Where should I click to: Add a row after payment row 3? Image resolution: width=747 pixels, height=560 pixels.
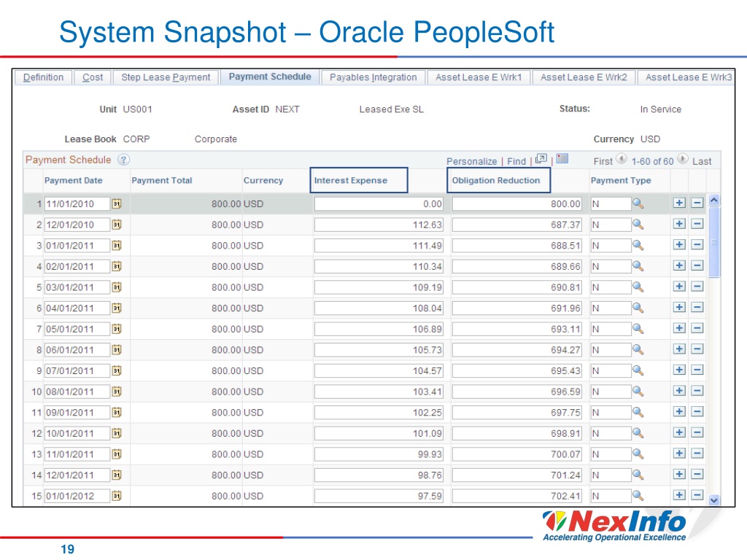click(679, 245)
